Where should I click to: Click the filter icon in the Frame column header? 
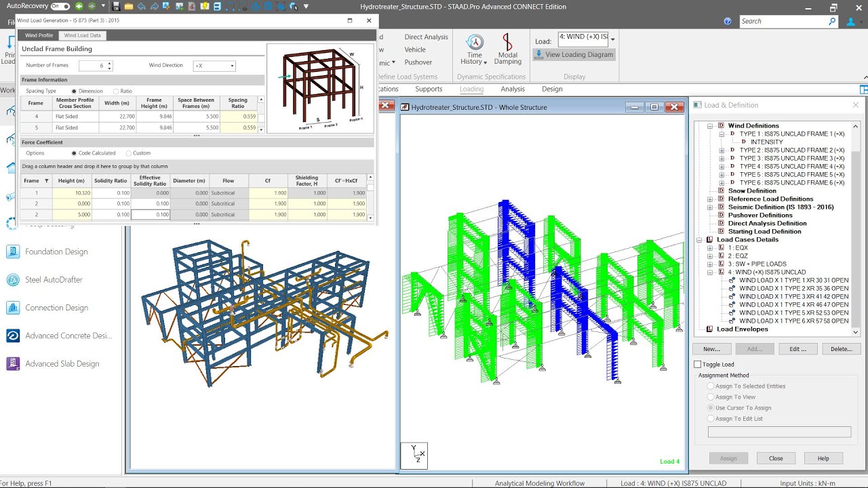coord(46,181)
